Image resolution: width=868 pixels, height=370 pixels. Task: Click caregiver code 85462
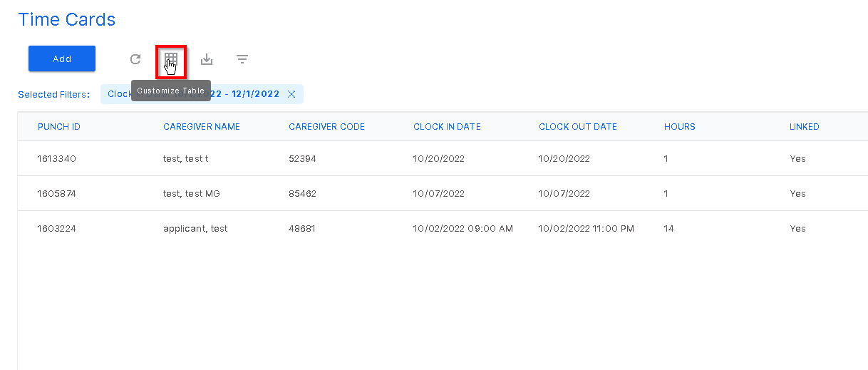click(x=302, y=193)
